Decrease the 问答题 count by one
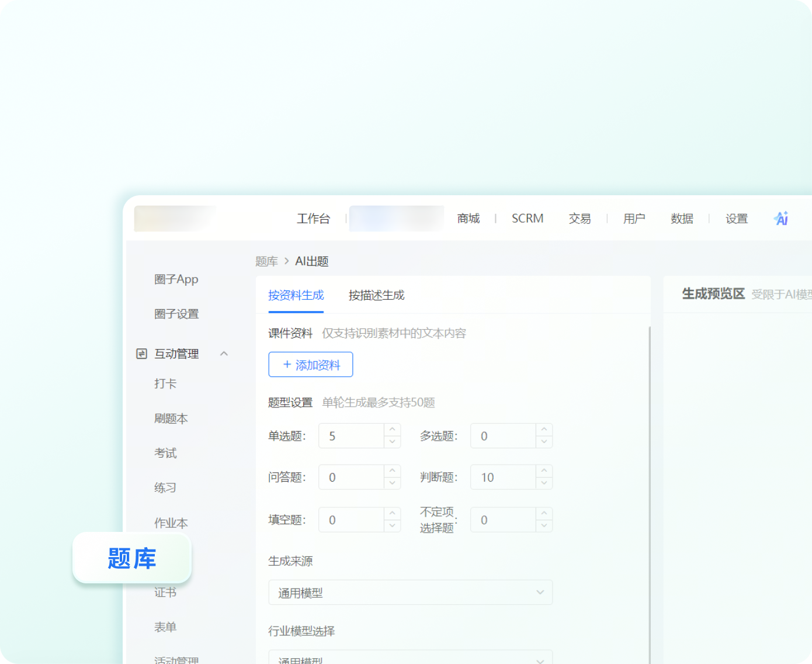 393,483
